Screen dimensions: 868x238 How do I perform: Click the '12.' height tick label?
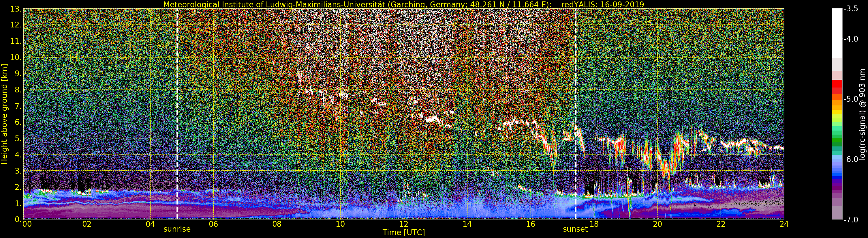click(16, 25)
